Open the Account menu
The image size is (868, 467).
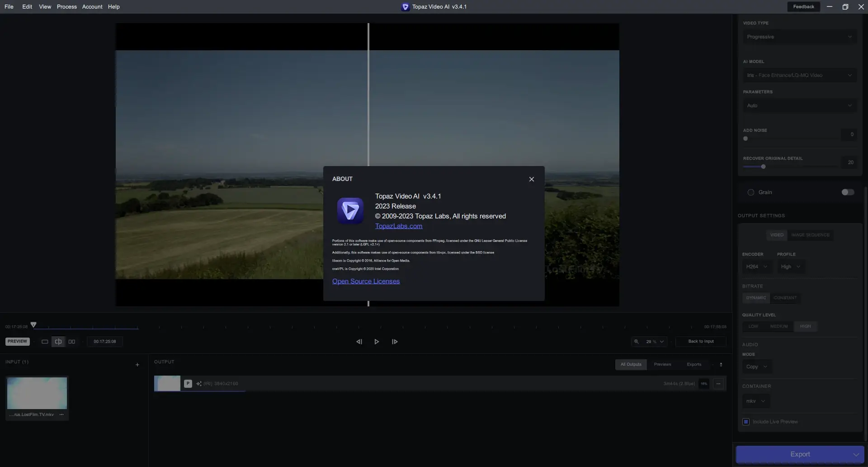pyautogui.click(x=92, y=7)
